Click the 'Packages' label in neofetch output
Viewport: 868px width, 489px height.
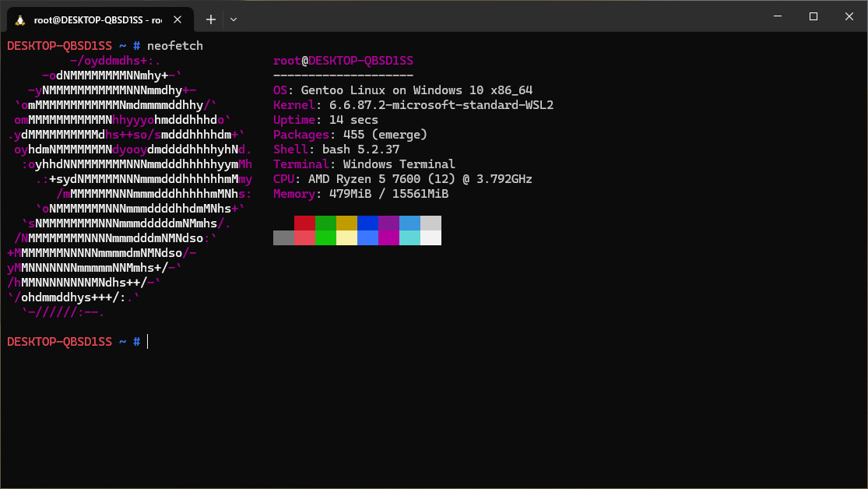pyautogui.click(x=301, y=135)
